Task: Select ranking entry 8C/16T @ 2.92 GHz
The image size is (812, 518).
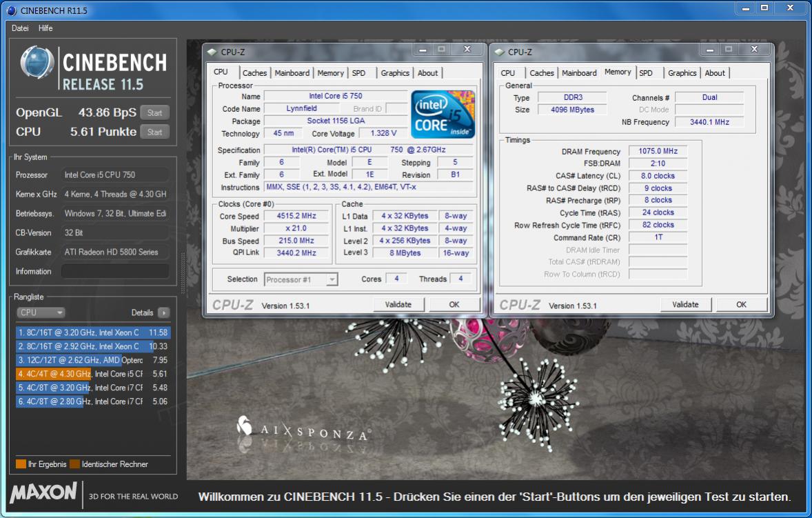Action: 92,346
